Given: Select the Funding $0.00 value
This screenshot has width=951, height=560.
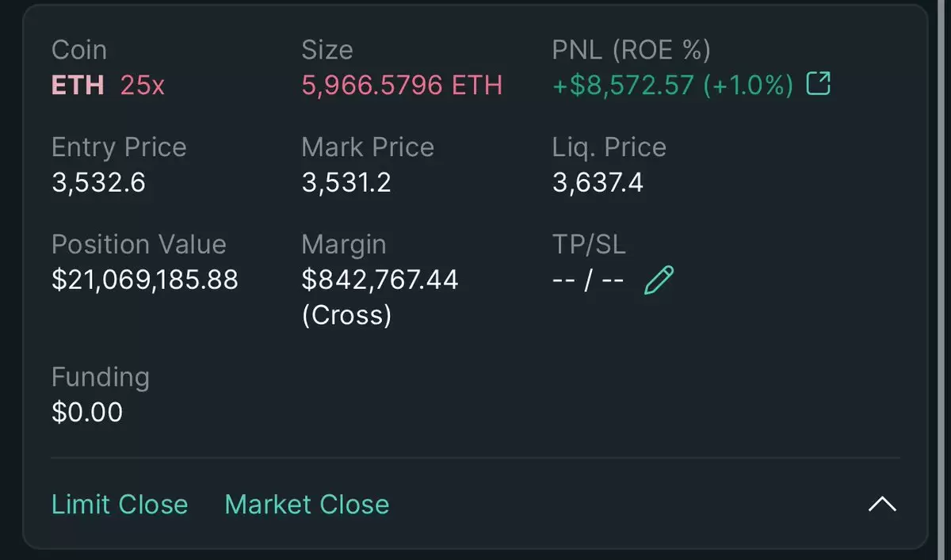Looking at the screenshot, I should pos(87,412).
